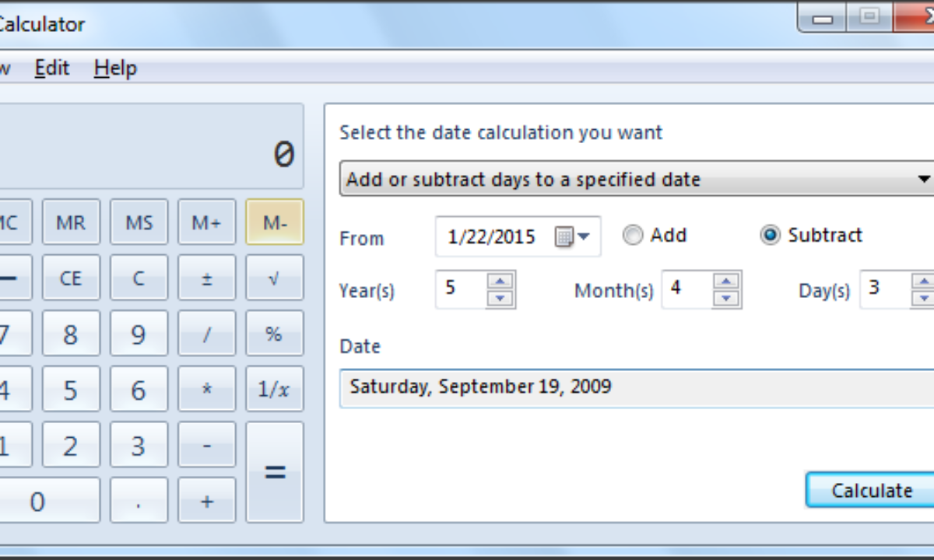Open the calendar picker in From field
This screenshot has height=560, width=934.
pos(573,237)
